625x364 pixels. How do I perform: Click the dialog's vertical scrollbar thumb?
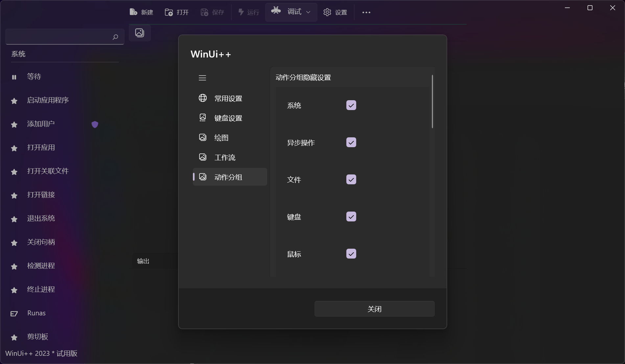pos(432,102)
